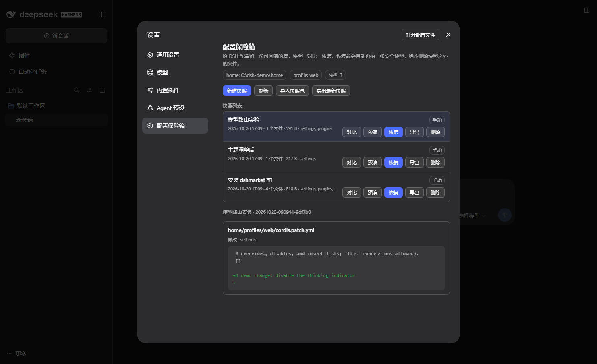The image size is (597, 364).
Task: Toggle the right panel icon at top-right corner
Action: (587, 10)
